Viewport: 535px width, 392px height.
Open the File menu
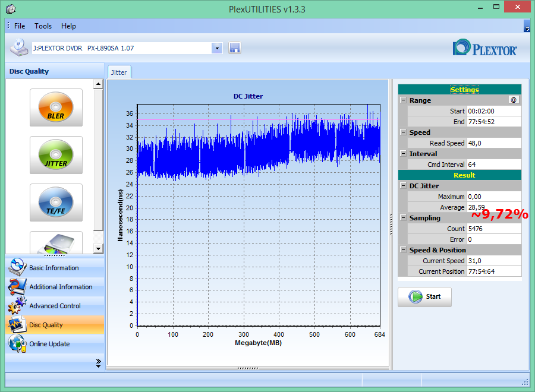(x=20, y=26)
